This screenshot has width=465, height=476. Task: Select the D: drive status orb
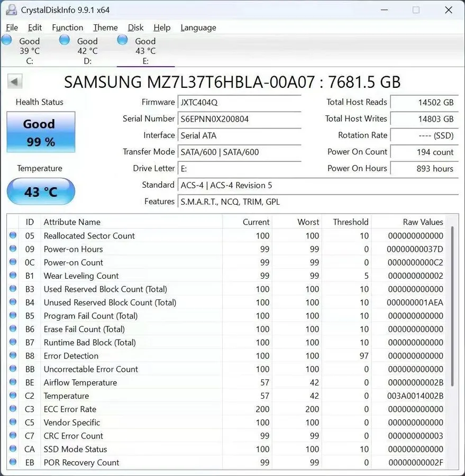(65, 40)
